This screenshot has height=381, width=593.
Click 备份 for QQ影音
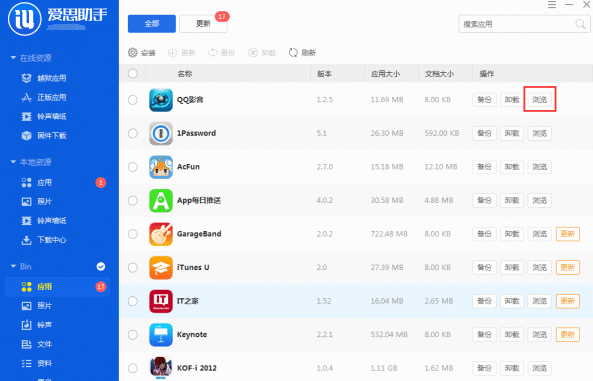484,100
